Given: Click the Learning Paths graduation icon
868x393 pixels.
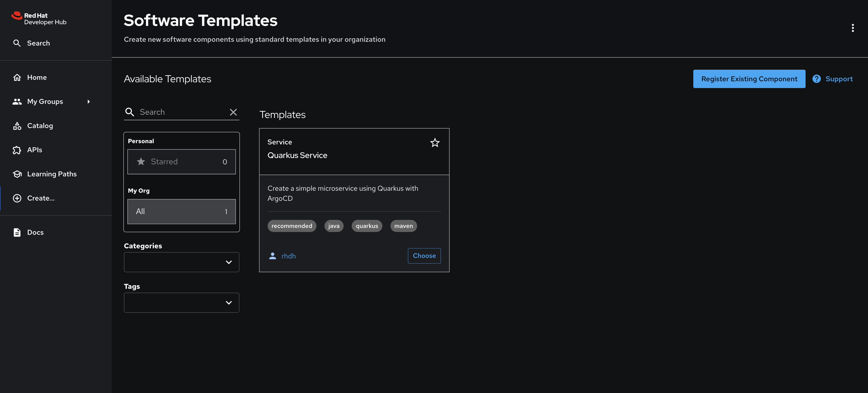Looking at the screenshot, I should pyautogui.click(x=17, y=174).
